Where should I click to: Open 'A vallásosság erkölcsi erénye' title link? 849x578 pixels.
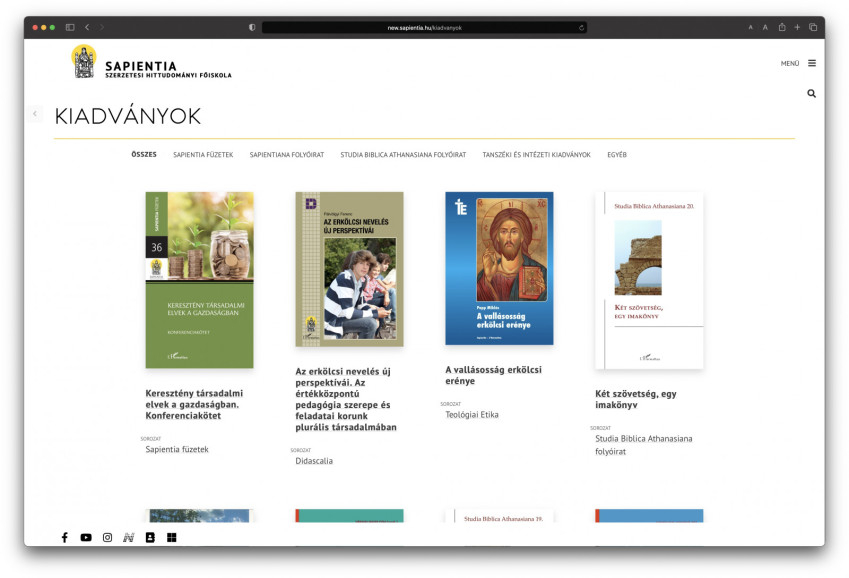(493, 375)
